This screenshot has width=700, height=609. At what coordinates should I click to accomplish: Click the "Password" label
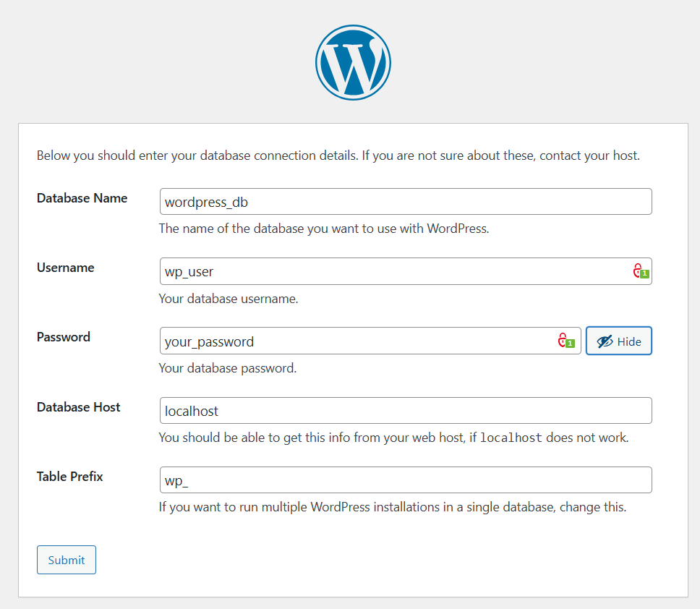[x=64, y=337]
